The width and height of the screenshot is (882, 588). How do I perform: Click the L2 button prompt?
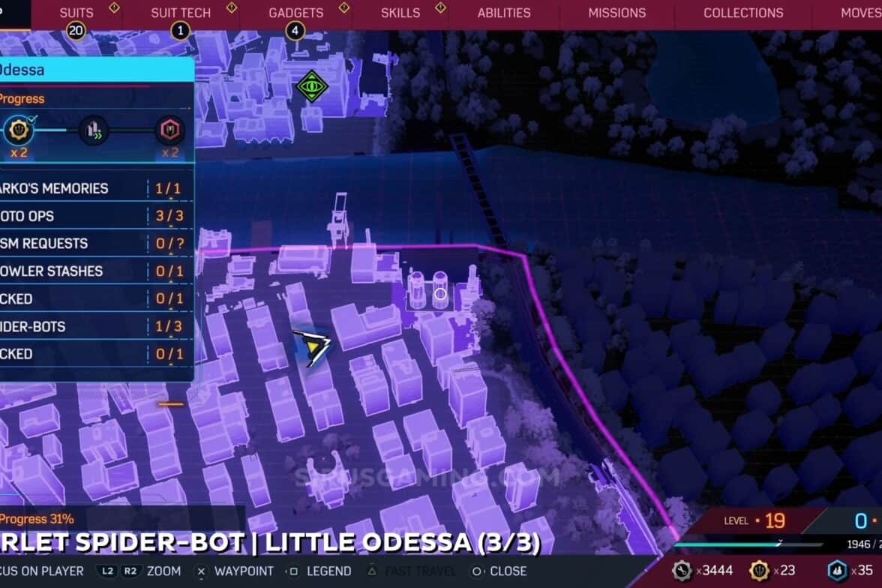point(106,571)
